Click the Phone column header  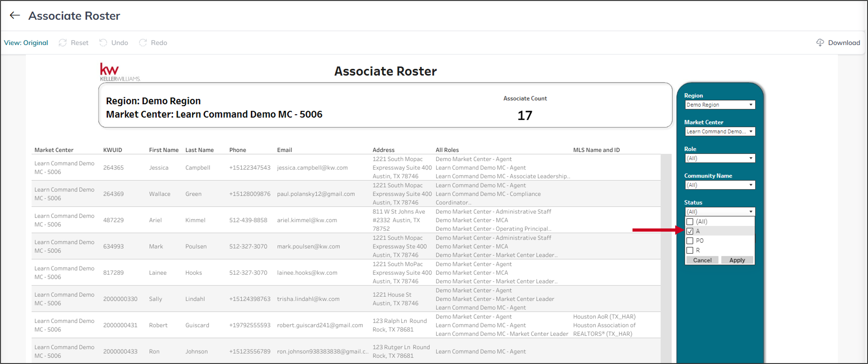(238, 150)
